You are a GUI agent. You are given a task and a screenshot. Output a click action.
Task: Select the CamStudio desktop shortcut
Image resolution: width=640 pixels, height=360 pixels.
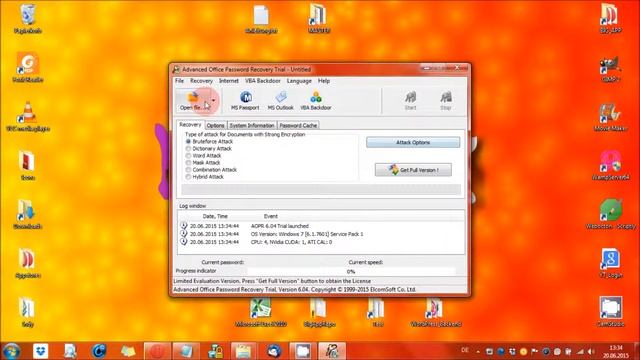(611, 311)
